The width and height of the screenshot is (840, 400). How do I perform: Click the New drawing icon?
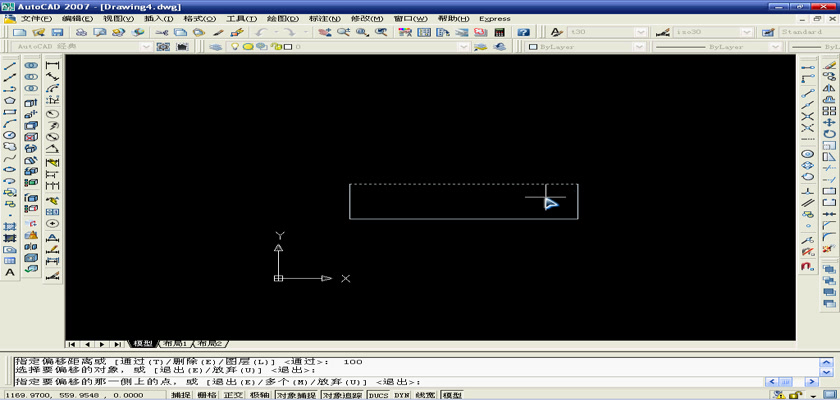pyautogui.click(x=19, y=32)
